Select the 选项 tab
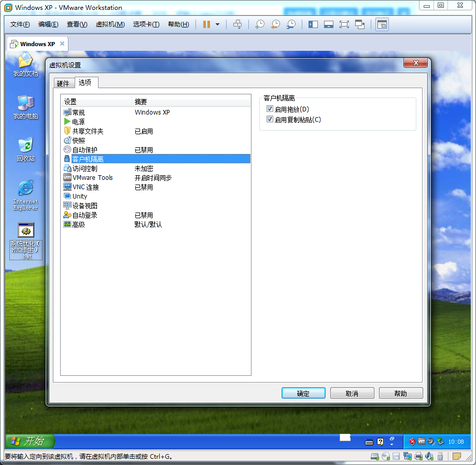Screen dimensions: 476x465 (x=86, y=82)
